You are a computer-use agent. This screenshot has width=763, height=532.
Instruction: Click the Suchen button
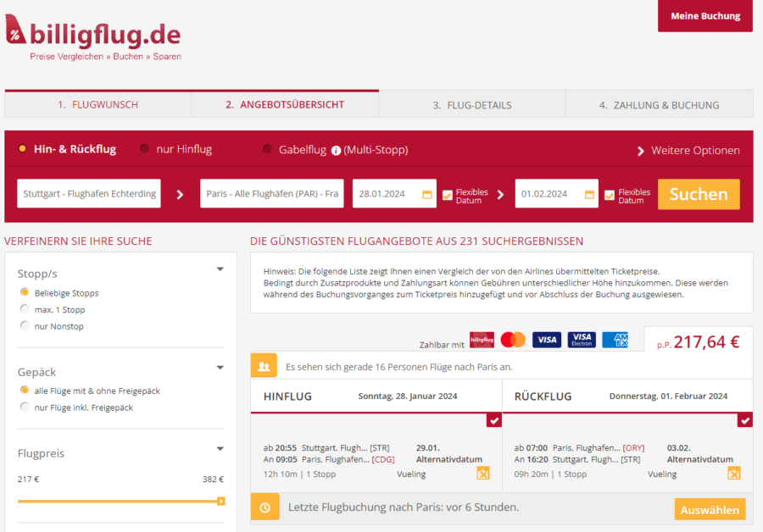click(699, 193)
